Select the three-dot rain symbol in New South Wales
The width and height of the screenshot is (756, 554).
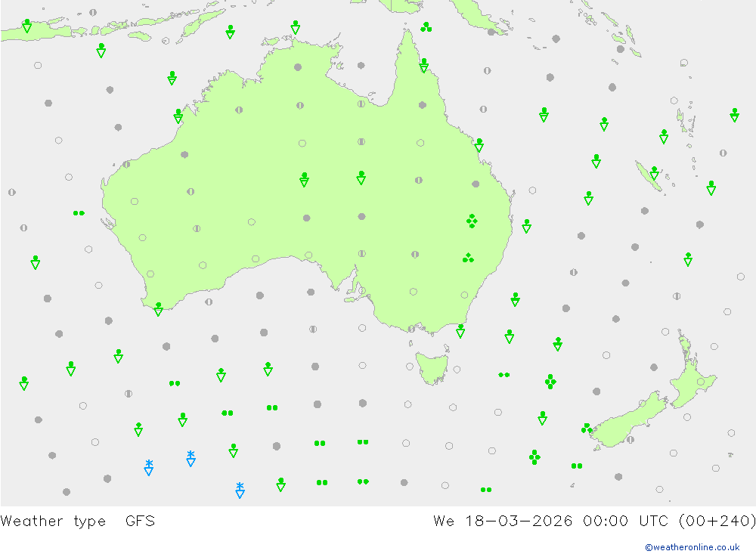tap(468, 258)
